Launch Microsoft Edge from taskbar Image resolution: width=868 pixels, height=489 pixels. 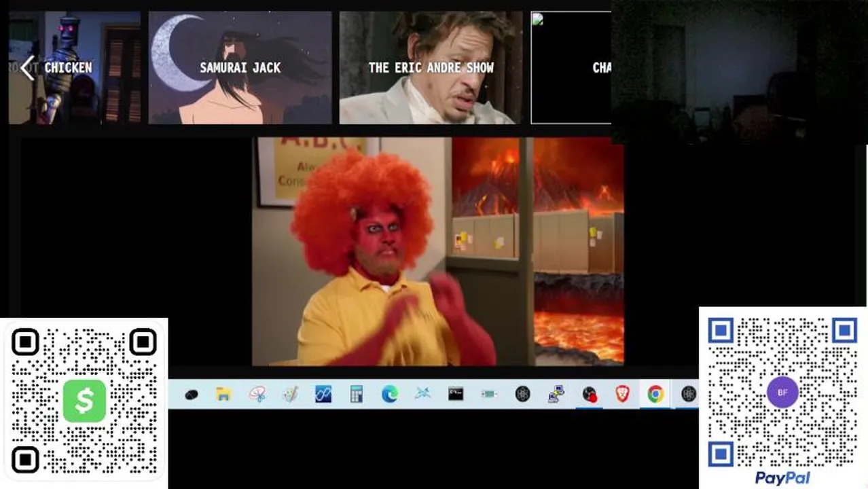pos(390,394)
